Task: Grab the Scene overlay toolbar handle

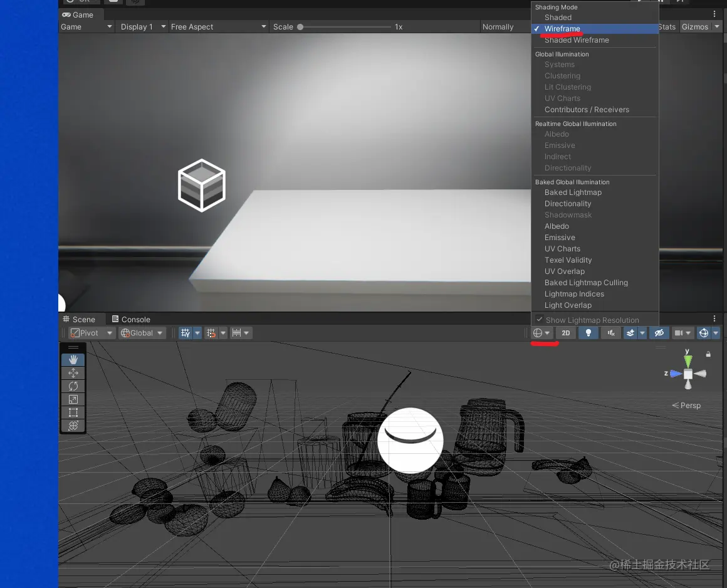Action: tap(73, 347)
